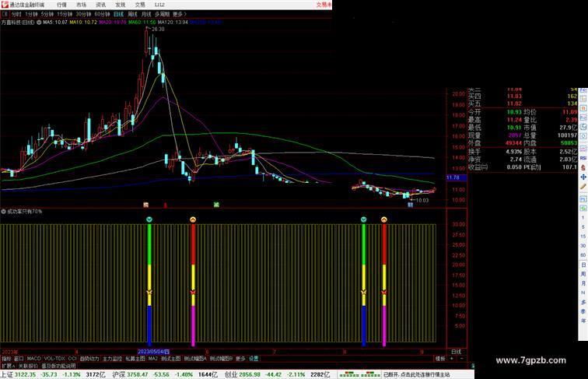Click the 上证 index value 3122.35

tap(26, 374)
